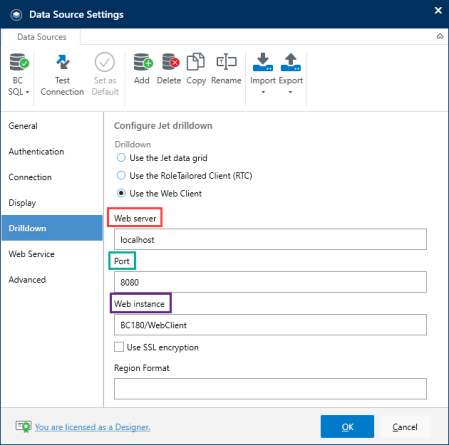Screen dimensions: 449x445
Task: Open the BC SQL data source dropdown
Action: tap(19, 74)
